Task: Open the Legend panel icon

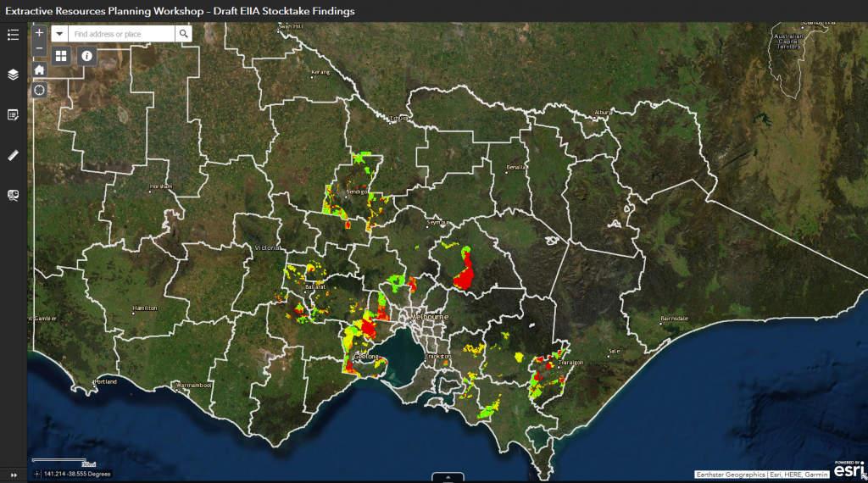Action: [14, 35]
